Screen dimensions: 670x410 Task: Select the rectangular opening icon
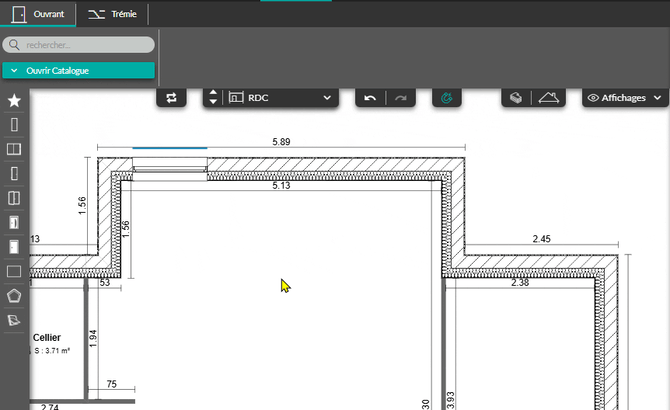tap(14, 272)
